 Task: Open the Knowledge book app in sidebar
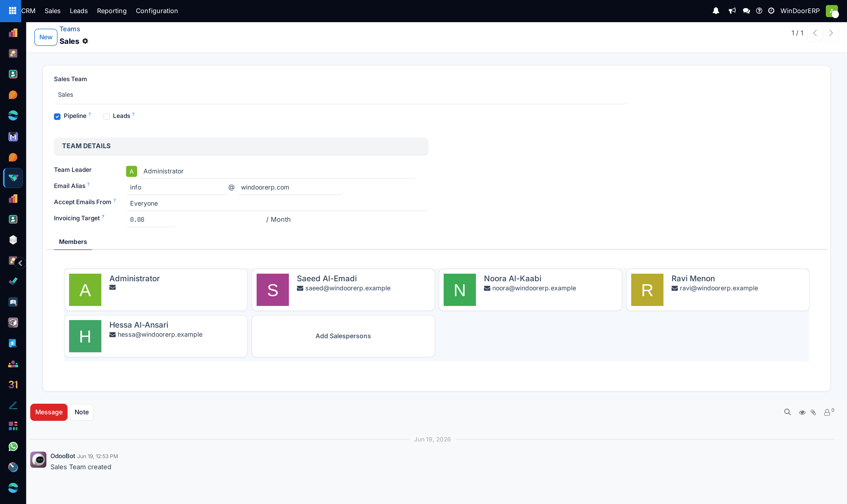click(13, 302)
